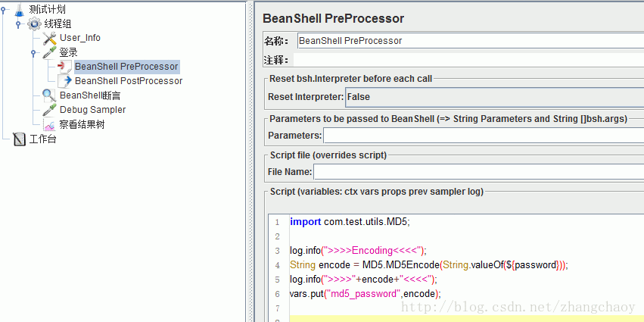Click the Debug Sampler pipette icon
Screen dimensions: 644x322
50,110
